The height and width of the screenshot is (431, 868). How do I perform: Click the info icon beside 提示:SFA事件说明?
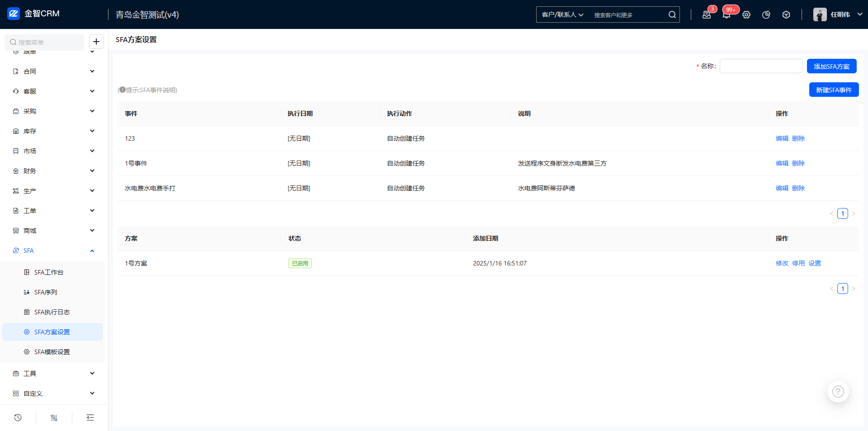coord(122,90)
